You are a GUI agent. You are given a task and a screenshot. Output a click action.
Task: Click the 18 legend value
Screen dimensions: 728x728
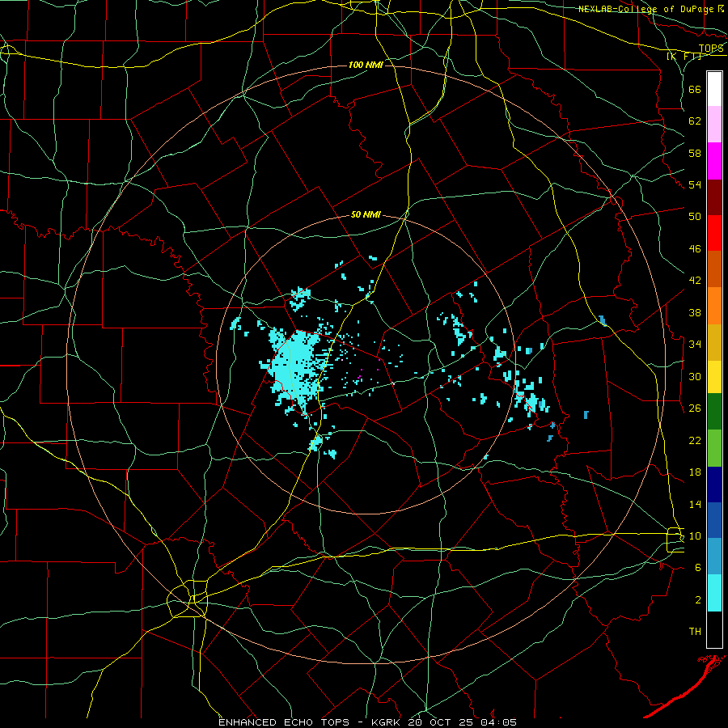[695, 472]
